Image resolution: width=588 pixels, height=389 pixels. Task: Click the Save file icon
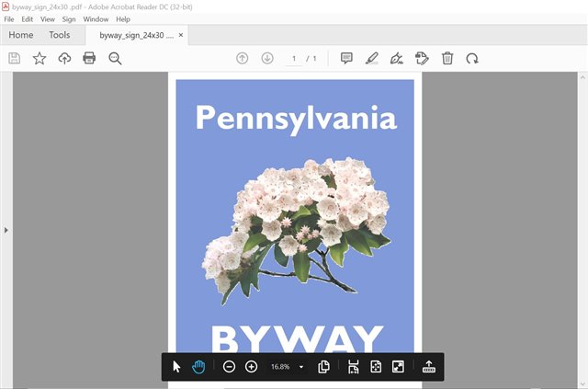[x=15, y=58]
